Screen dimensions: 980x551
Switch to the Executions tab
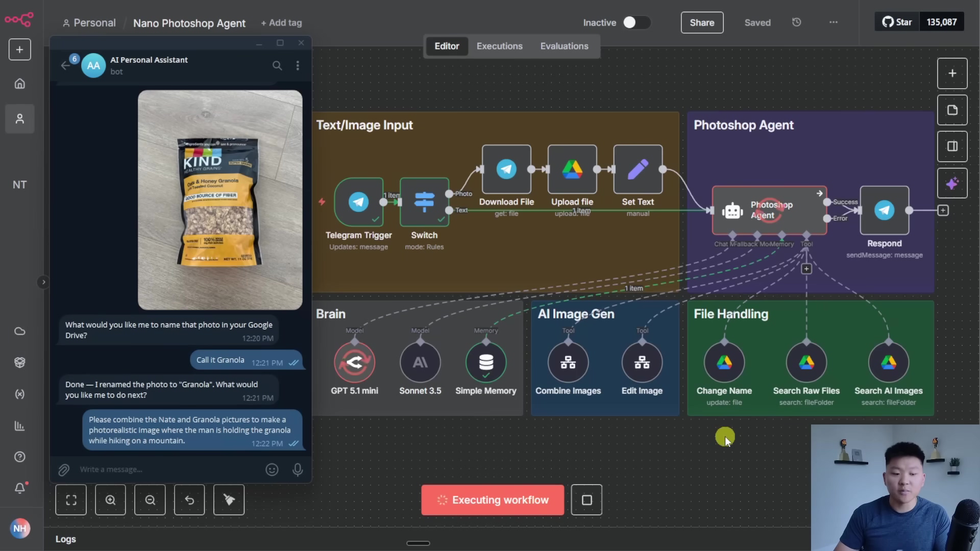499,46
